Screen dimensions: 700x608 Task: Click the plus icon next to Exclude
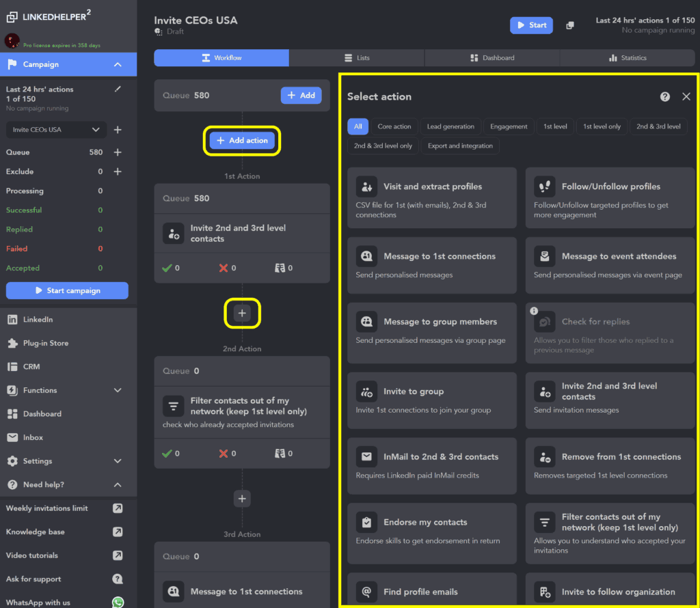click(118, 171)
